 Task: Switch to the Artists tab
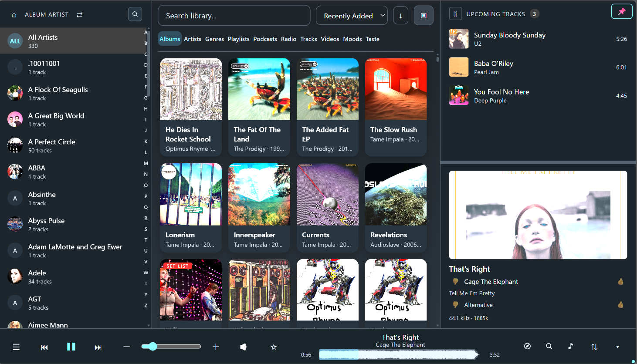click(193, 39)
